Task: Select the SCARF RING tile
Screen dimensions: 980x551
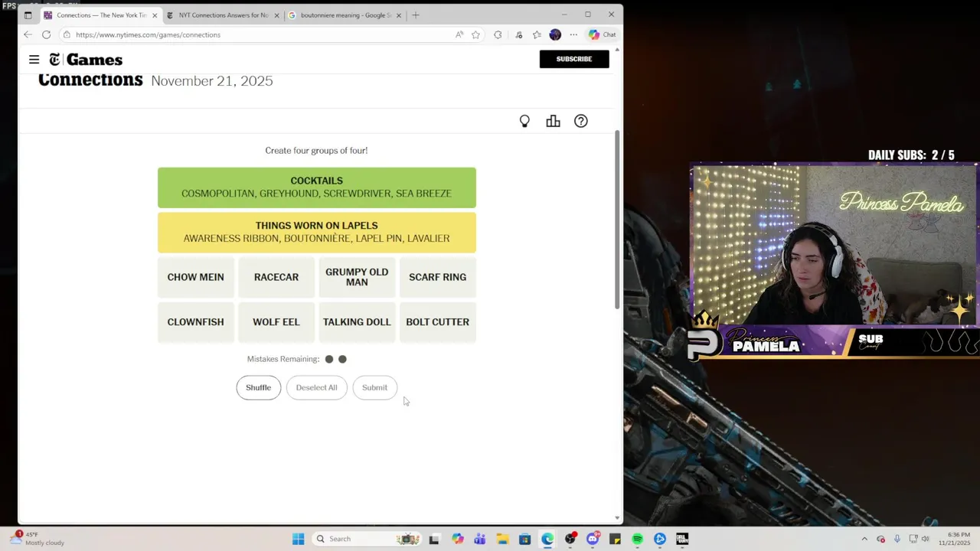Action: click(438, 277)
